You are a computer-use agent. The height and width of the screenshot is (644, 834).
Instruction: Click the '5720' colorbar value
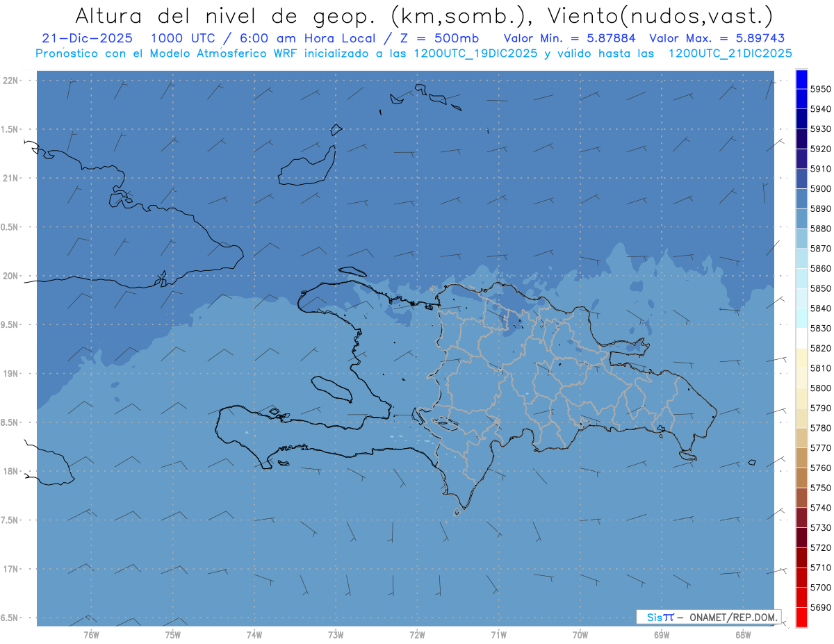pyautogui.click(x=820, y=547)
